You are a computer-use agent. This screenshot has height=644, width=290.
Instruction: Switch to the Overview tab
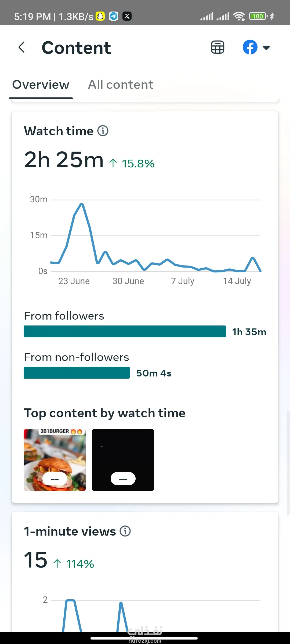[41, 85]
